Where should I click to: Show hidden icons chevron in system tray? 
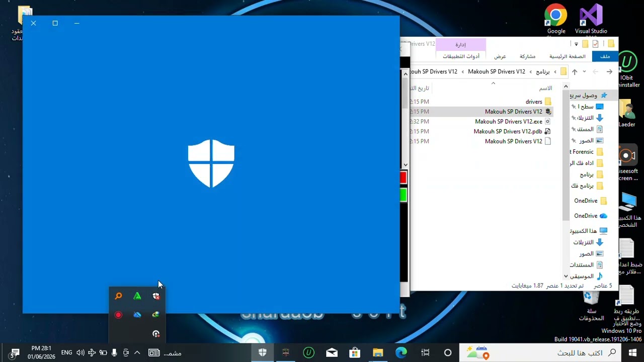click(x=137, y=353)
